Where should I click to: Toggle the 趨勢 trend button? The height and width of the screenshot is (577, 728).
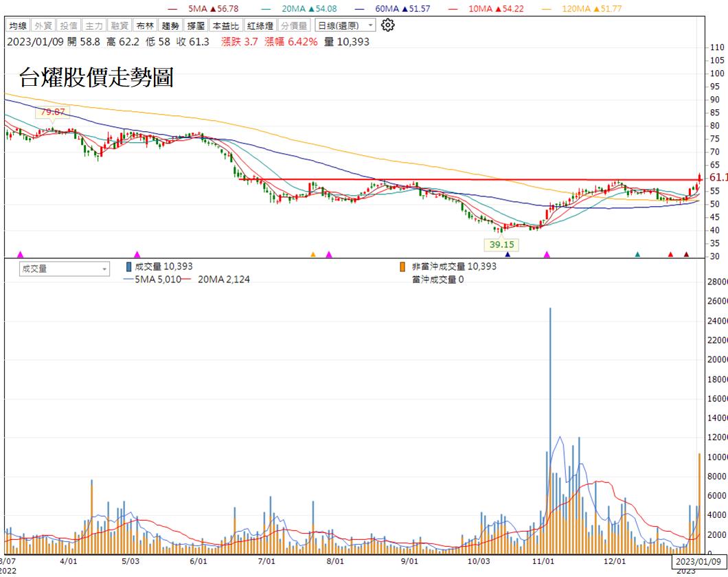point(170,25)
